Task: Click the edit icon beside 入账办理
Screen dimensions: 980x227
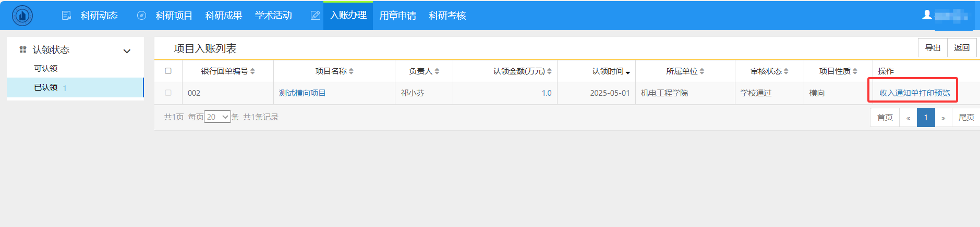Action: pos(315,16)
